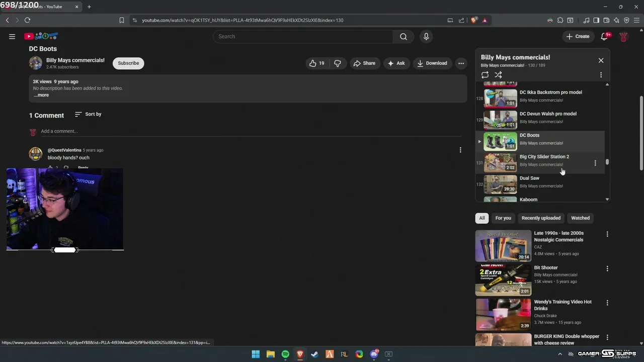Select the Watched filter chip
The width and height of the screenshot is (644, 362).
point(580,218)
